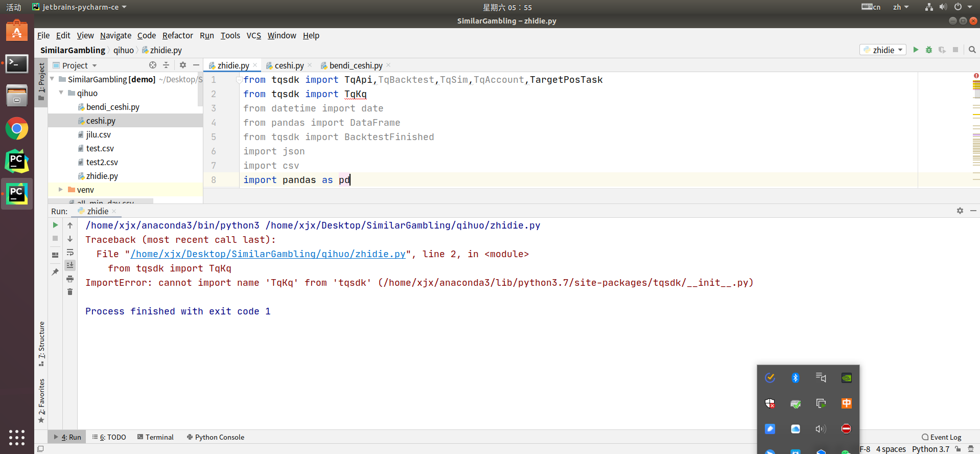Close the zhidie.py editor tab
The image size is (980, 454).
pos(255,65)
